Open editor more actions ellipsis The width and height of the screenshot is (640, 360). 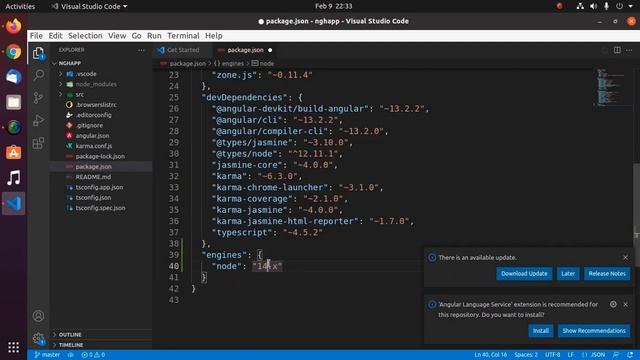point(629,50)
